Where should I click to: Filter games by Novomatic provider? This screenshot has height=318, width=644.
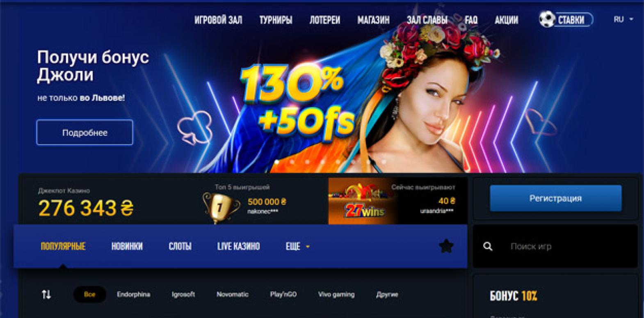click(x=233, y=294)
